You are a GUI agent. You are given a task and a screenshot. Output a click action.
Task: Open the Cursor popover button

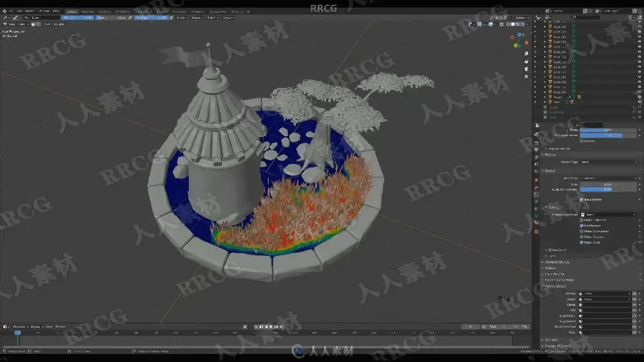coord(228,18)
